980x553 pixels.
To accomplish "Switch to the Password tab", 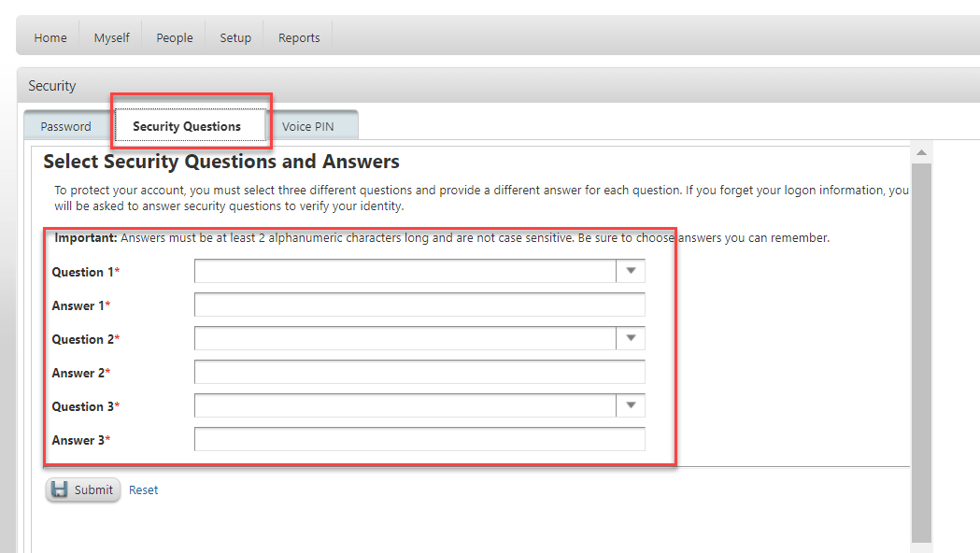I will click(65, 126).
